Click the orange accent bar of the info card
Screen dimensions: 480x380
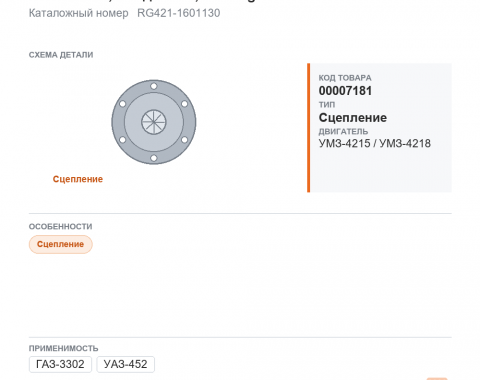click(309, 128)
